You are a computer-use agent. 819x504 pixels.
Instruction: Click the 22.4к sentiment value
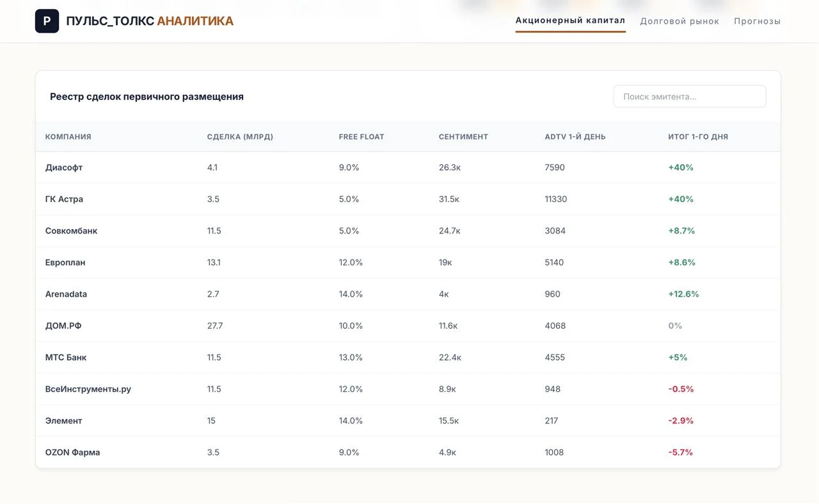(x=450, y=358)
